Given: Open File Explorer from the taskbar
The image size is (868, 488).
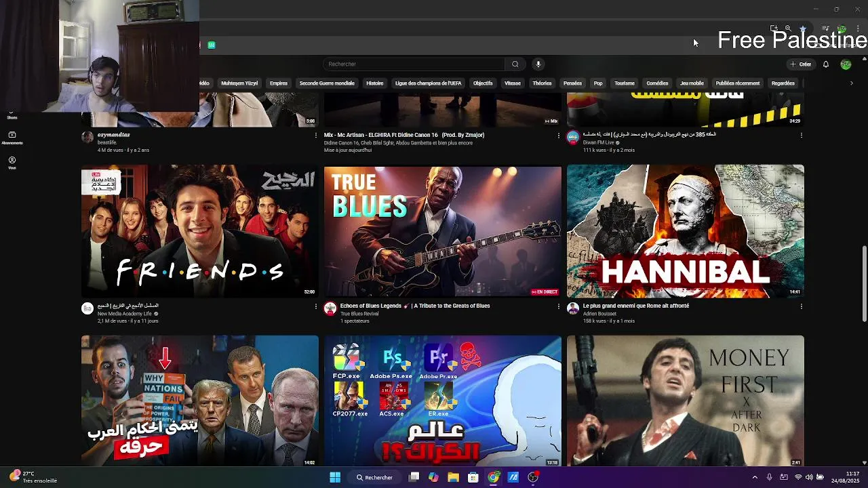Looking at the screenshot, I should 453,477.
